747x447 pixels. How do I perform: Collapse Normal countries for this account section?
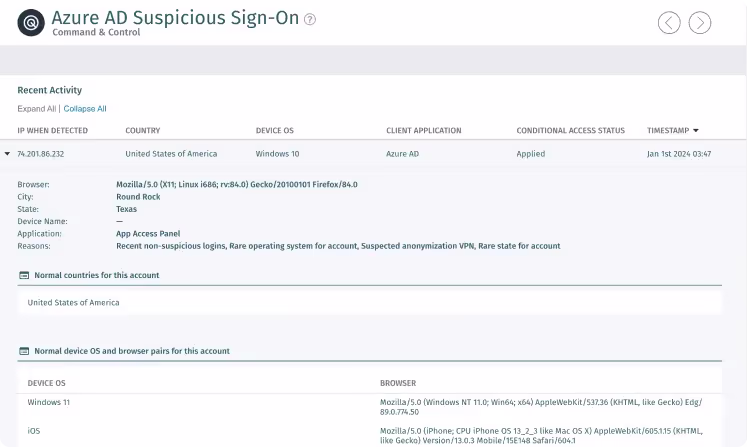coord(97,275)
